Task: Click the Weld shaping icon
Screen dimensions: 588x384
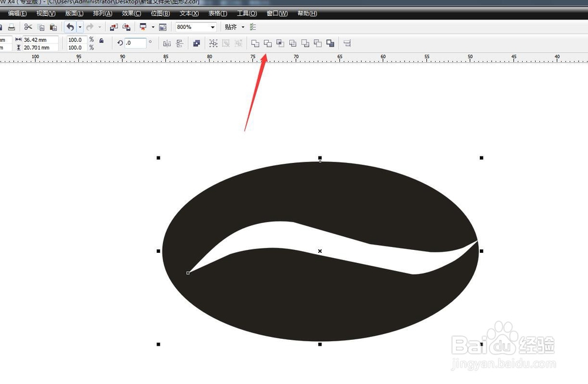Action: click(255, 44)
